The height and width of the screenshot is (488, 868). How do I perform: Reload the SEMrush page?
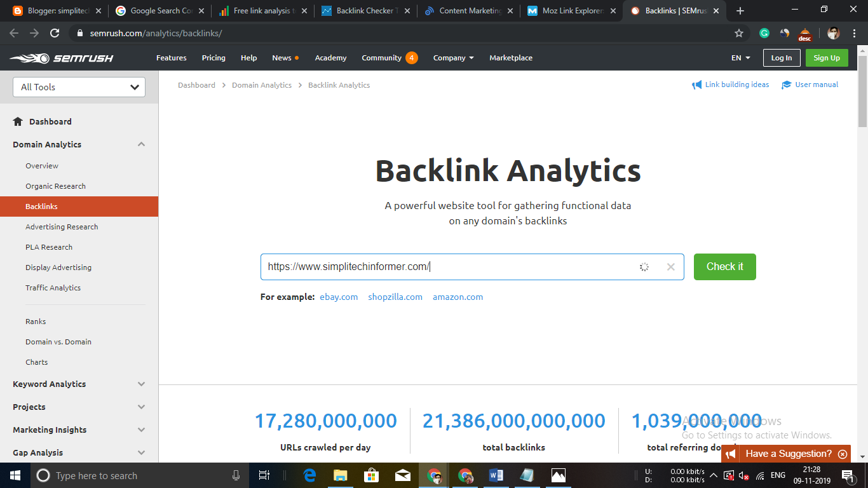pos(55,33)
